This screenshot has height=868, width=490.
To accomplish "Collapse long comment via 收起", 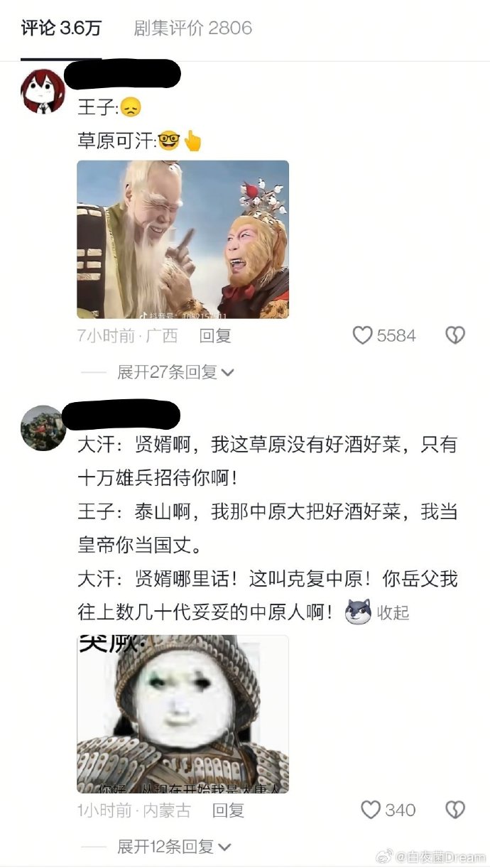I will [393, 612].
